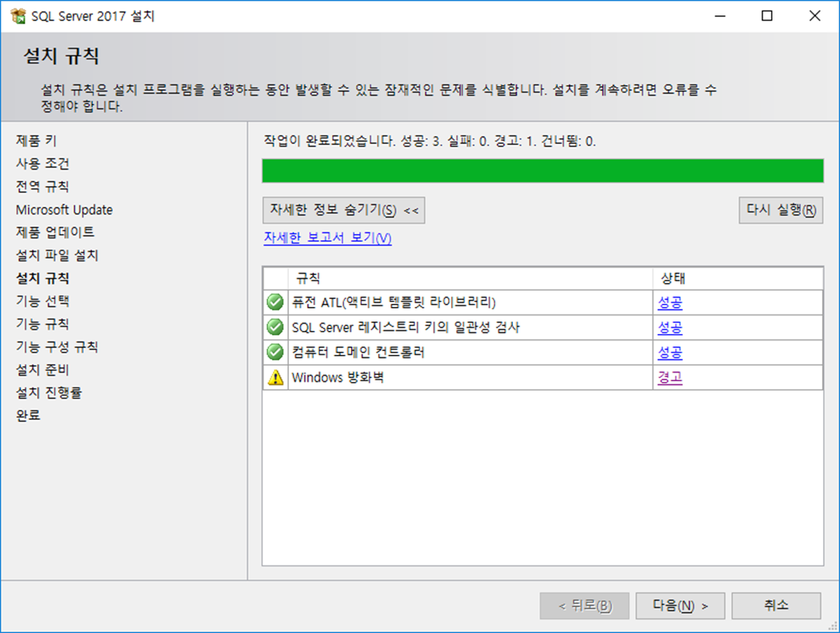This screenshot has height=633, width=840.
Task: Select the bold 설치 규칙 sidebar step
Action: 43,278
